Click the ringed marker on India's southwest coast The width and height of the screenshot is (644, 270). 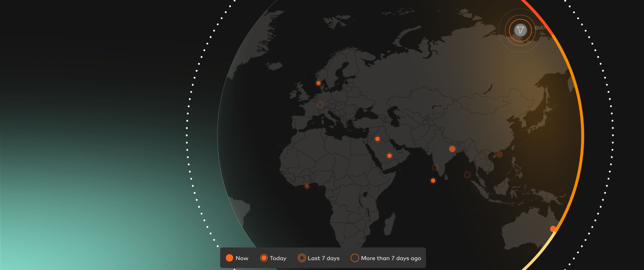(x=435, y=167)
